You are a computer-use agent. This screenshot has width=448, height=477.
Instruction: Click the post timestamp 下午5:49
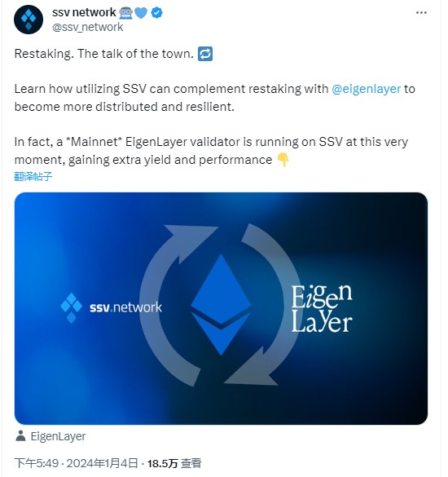tap(37, 463)
